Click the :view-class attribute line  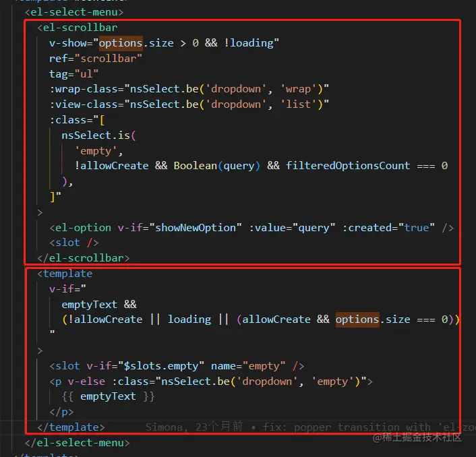(x=189, y=104)
